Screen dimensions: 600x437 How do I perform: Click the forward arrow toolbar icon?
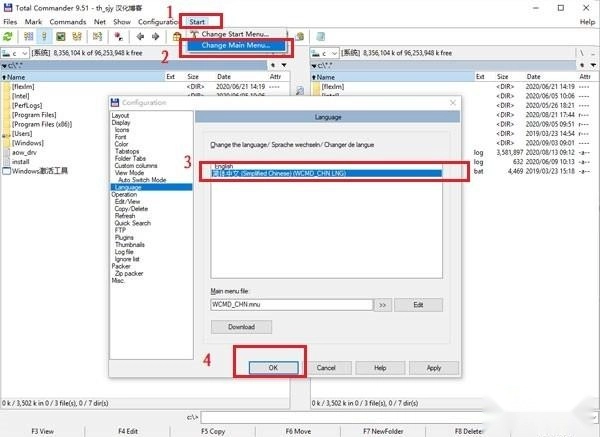[x=155, y=36]
